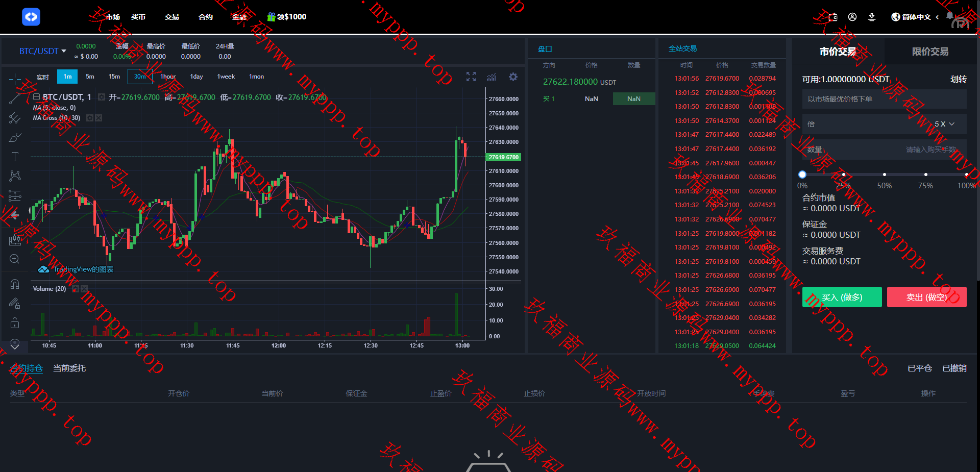
Task: Expand the 5X leverage dropdown
Action: coord(944,124)
